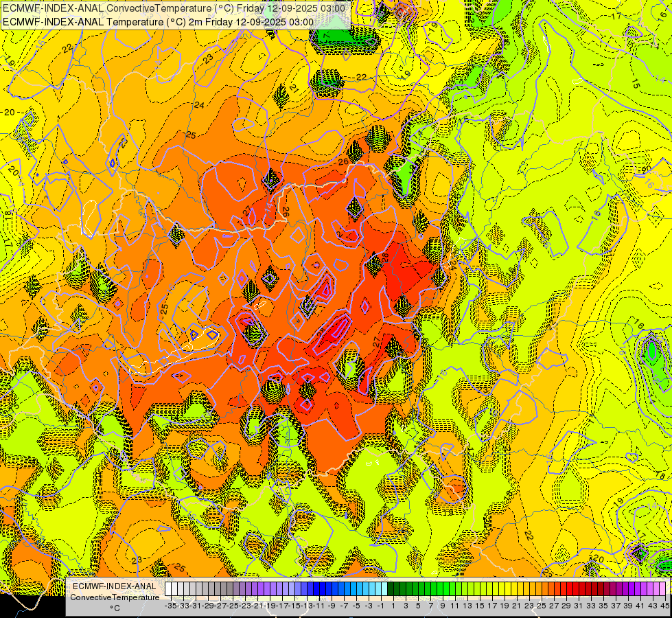Screen dimensions: 672x618
Task: Click the rightmost pink swatch on the color scale
Action: pos(662,588)
